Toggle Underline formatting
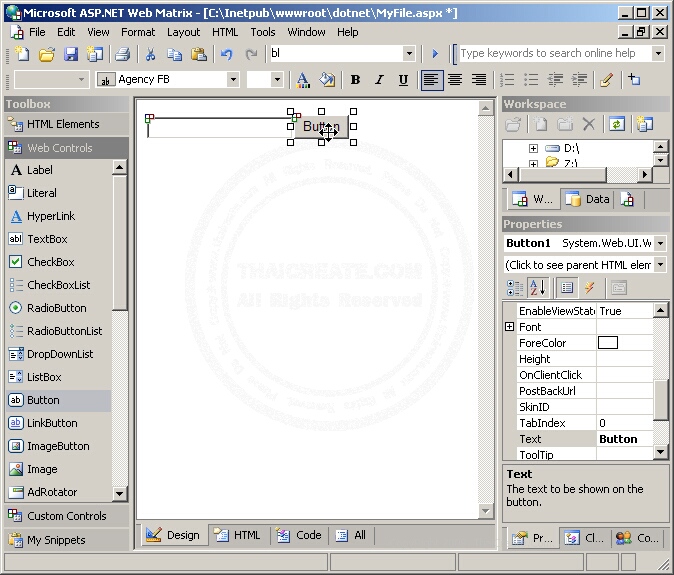This screenshot has width=674, height=575. [x=403, y=80]
